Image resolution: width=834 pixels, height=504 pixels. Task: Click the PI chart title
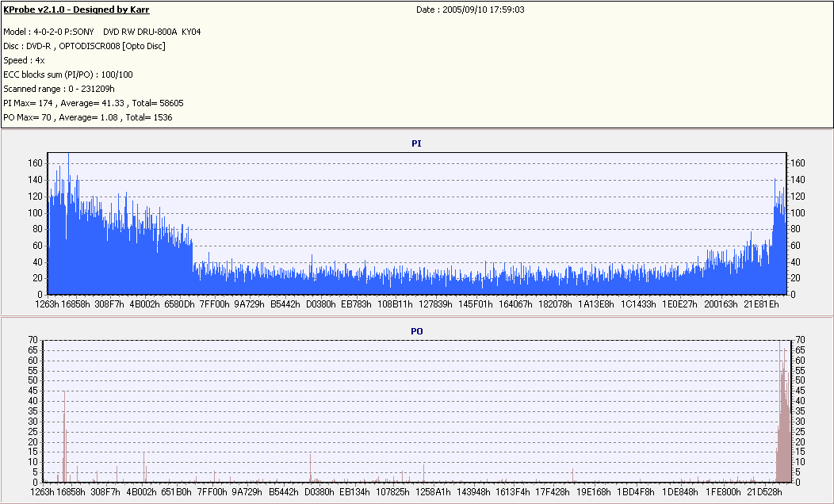pos(416,143)
